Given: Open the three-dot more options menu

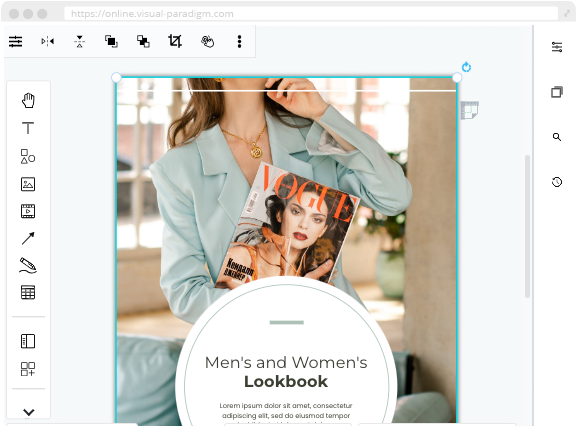Looking at the screenshot, I should [x=239, y=41].
